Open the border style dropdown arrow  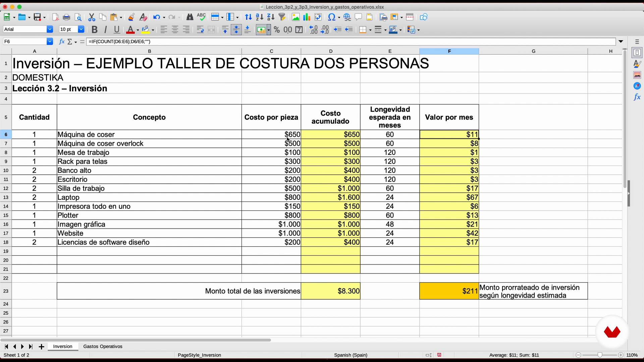tap(385, 30)
